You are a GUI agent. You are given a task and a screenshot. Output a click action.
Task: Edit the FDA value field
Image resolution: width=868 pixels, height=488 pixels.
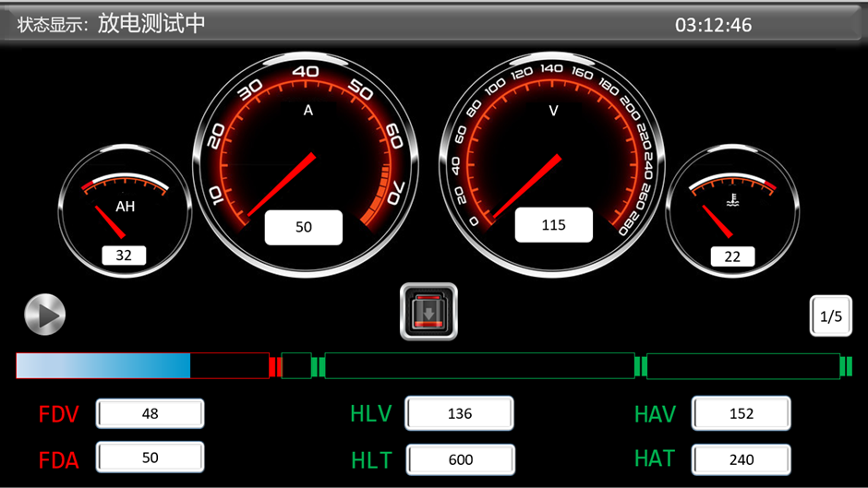coord(150,458)
